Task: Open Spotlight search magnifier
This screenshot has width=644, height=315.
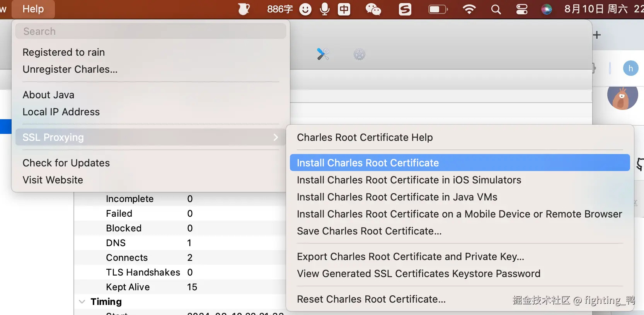Action: click(x=496, y=9)
